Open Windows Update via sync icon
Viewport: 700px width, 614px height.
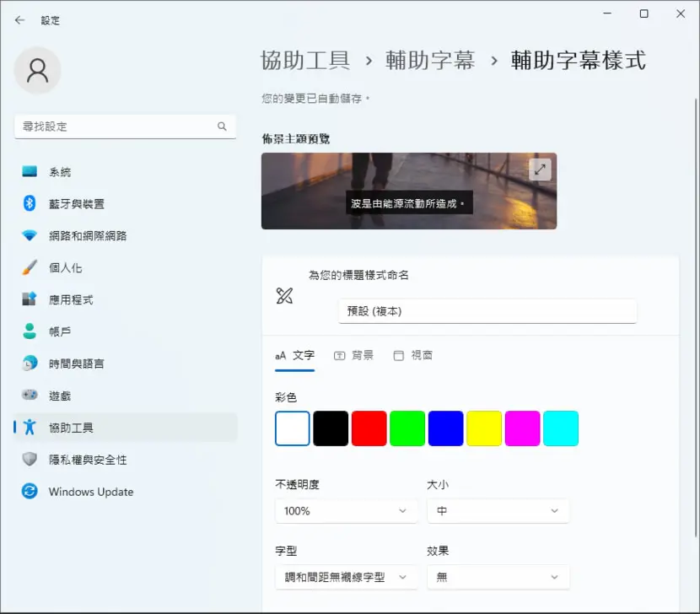30,492
